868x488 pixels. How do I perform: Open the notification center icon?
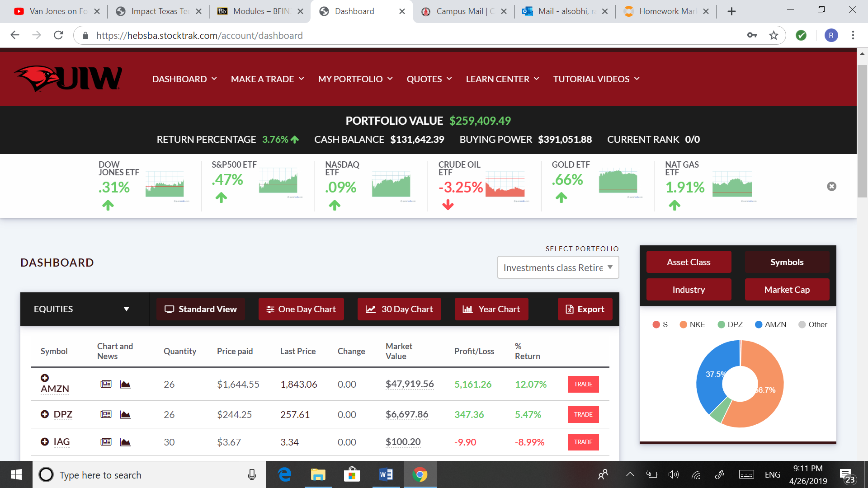click(x=847, y=475)
